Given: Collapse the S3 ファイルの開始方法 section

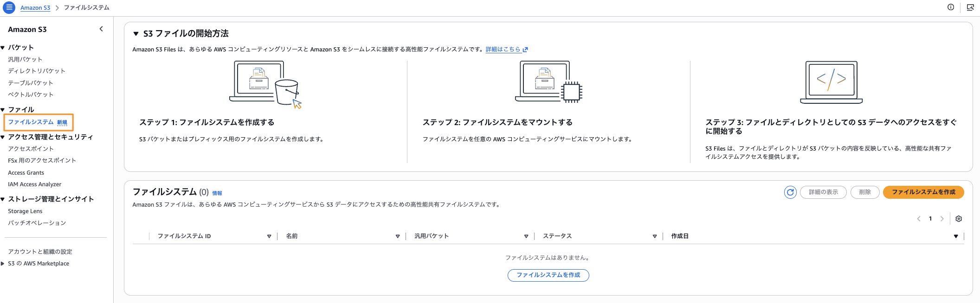Looking at the screenshot, I should pyautogui.click(x=136, y=34).
